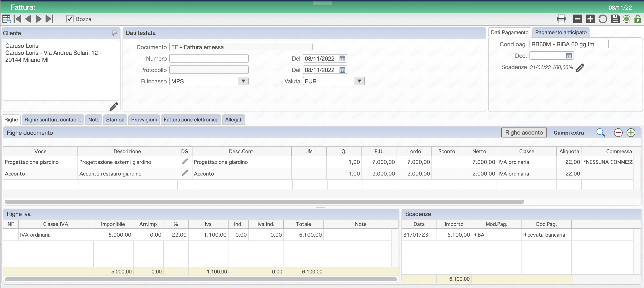Click Ricevuta bancaria Doc.Pag. cell

tap(546, 235)
